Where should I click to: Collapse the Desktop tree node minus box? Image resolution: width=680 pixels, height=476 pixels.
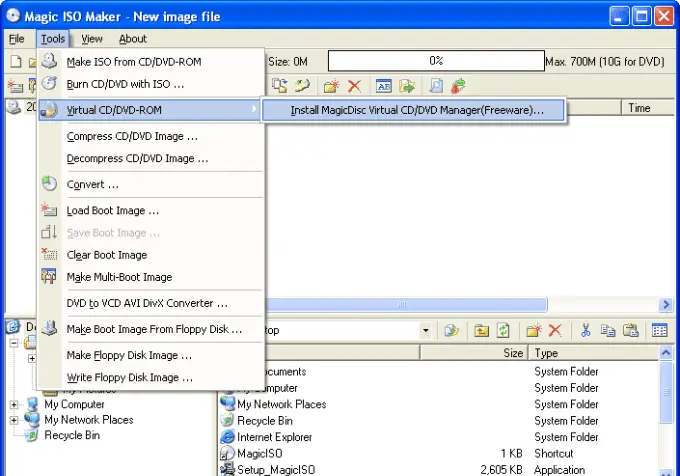[x=14, y=342]
